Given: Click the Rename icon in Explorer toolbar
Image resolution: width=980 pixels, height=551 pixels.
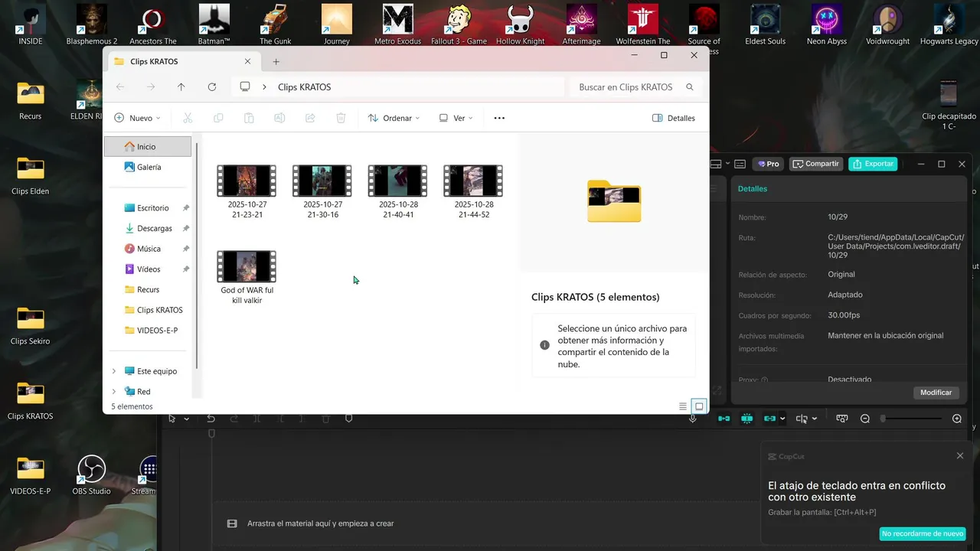Looking at the screenshot, I should (x=279, y=118).
